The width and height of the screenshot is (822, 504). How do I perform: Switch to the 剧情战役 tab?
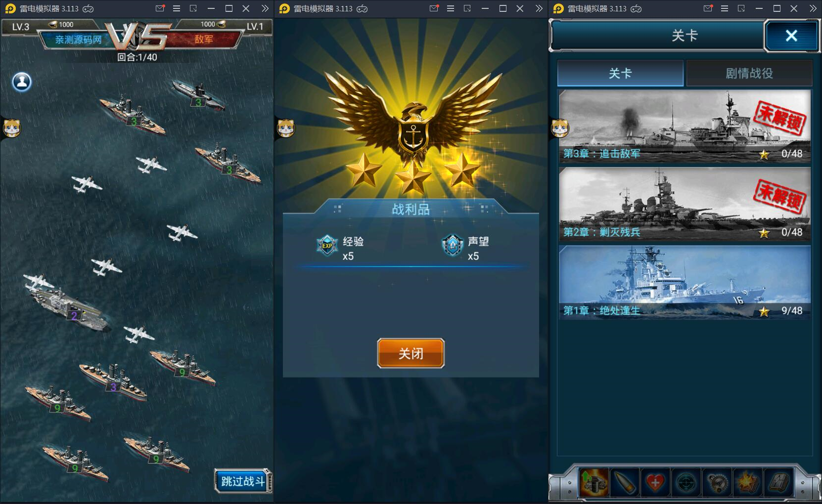point(749,74)
